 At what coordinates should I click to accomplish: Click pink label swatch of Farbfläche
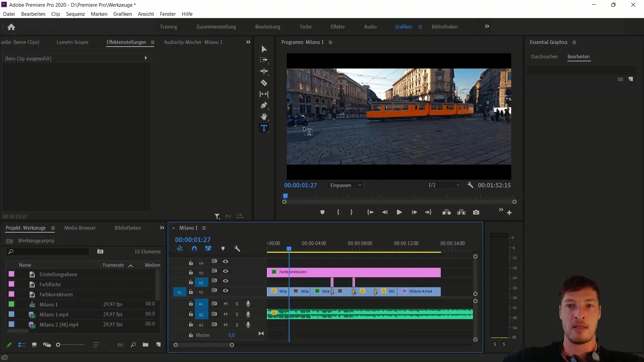click(x=11, y=284)
